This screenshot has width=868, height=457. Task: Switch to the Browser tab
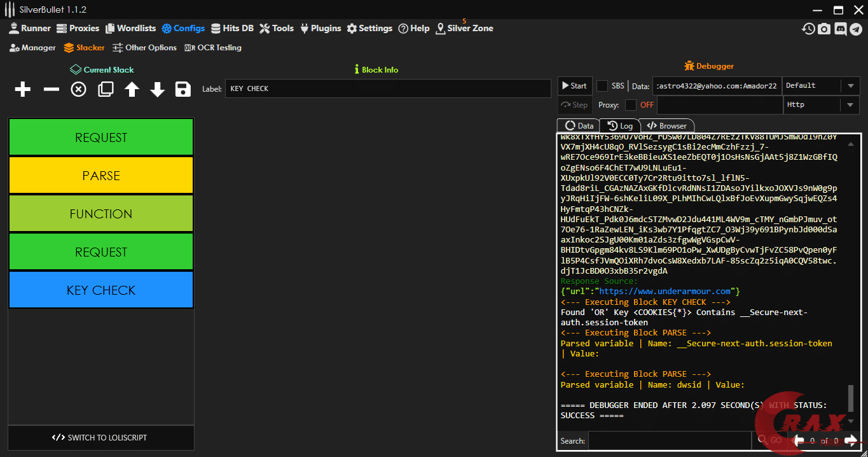click(667, 126)
